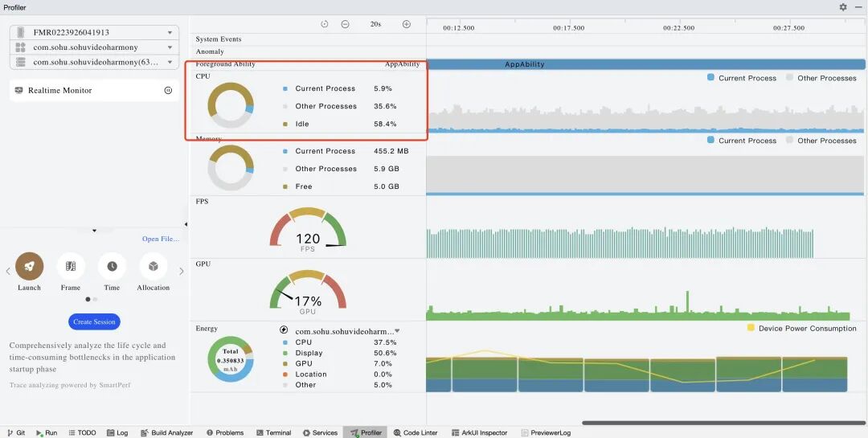868x438 pixels.
Task: Toggle Memory chart Current Process legend
Action: [742, 141]
